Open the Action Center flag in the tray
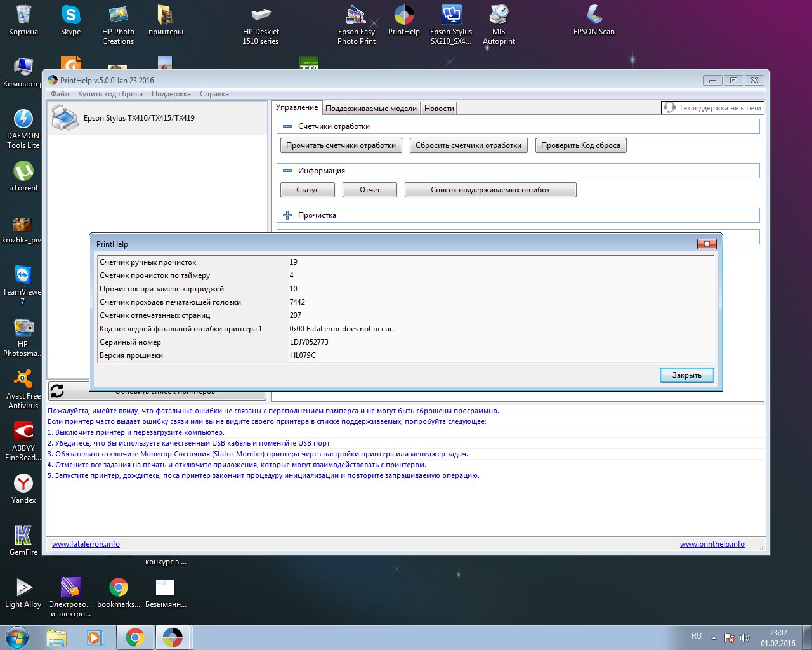 tap(730, 637)
